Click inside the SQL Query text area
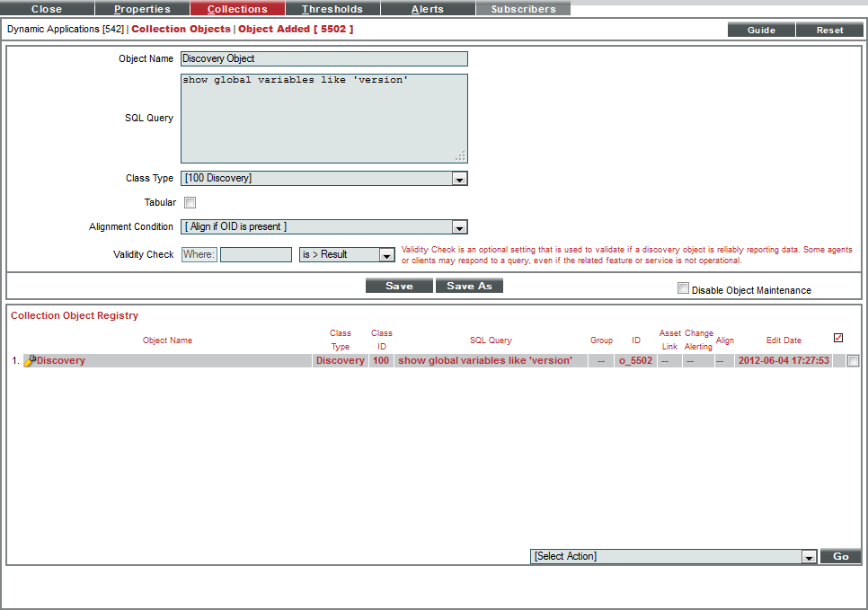 (x=323, y=117)
